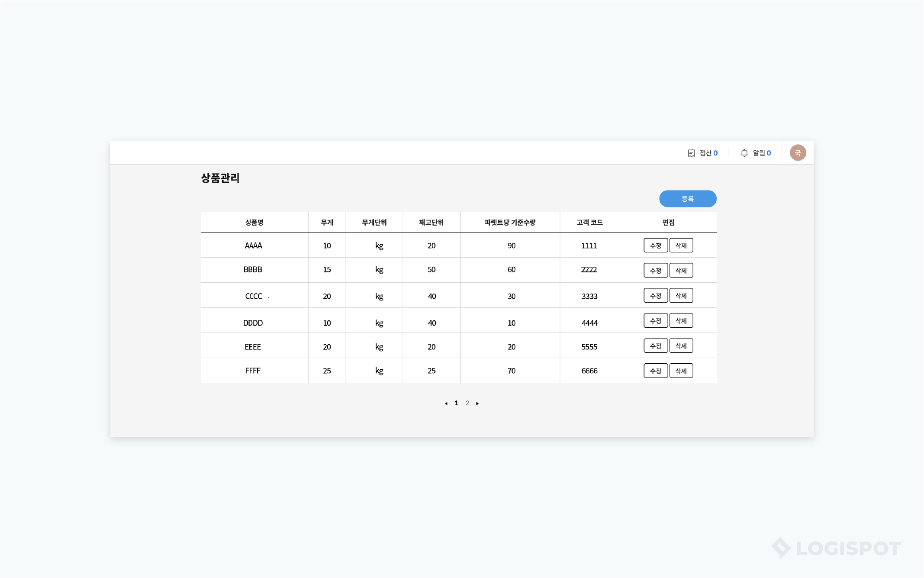Remove product CCCC with 삭제
Viewport: 924px width, 578px height.
click(x=681, y=296)
